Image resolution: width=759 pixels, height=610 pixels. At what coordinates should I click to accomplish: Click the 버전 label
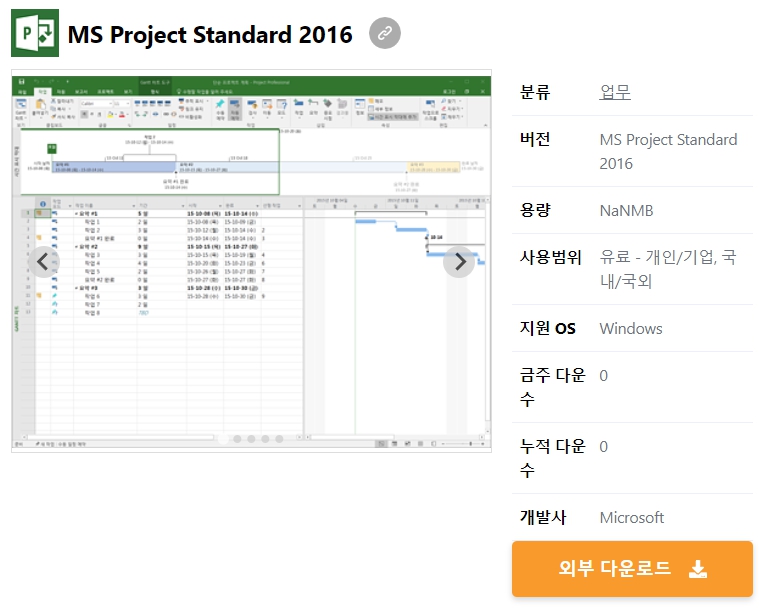point(535,139)
